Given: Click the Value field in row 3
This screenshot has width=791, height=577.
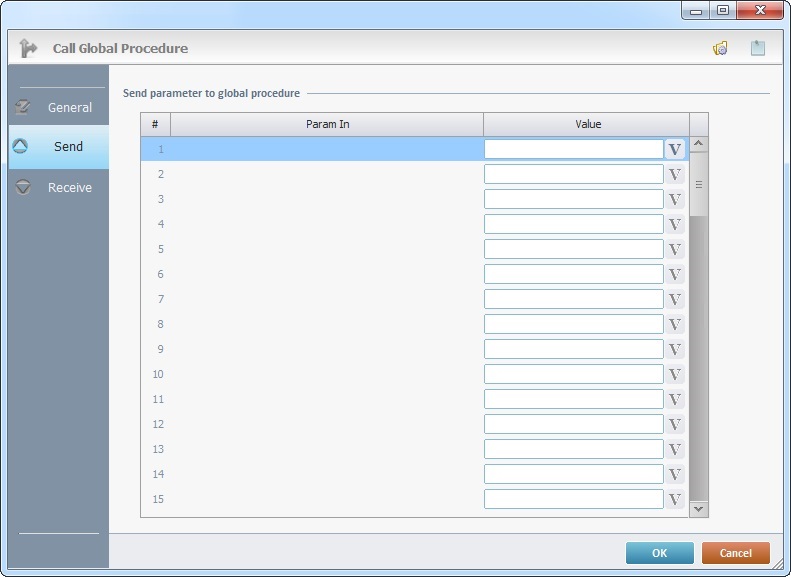Looking at the screenshot, I should click(x=573, y=199).
